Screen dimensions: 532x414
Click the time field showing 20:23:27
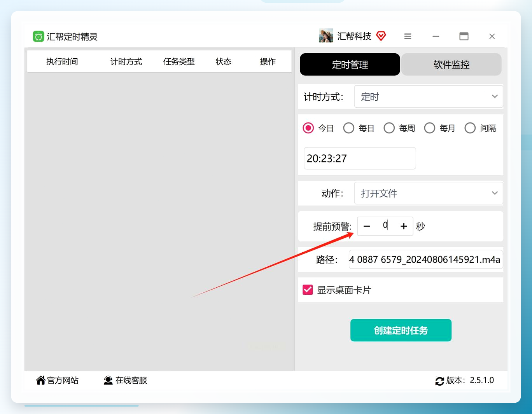pyautogui.click(x=360, y=158)
